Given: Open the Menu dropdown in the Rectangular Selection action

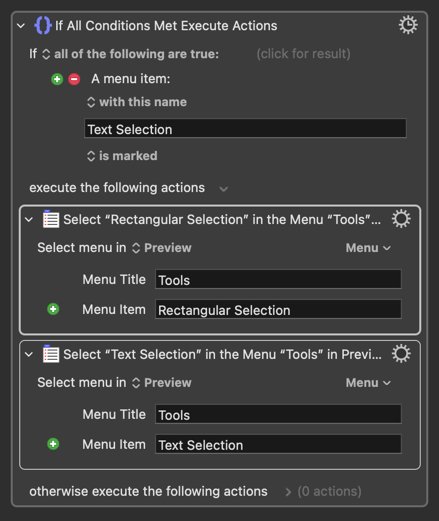Looking at the screenshot, I should click(x=368, y=248).
